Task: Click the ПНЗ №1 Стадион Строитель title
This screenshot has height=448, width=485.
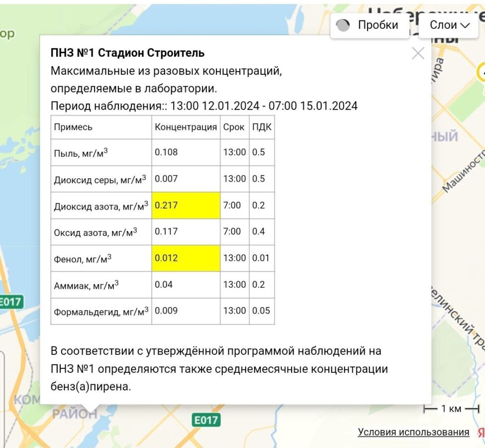Action: (127, 53)
